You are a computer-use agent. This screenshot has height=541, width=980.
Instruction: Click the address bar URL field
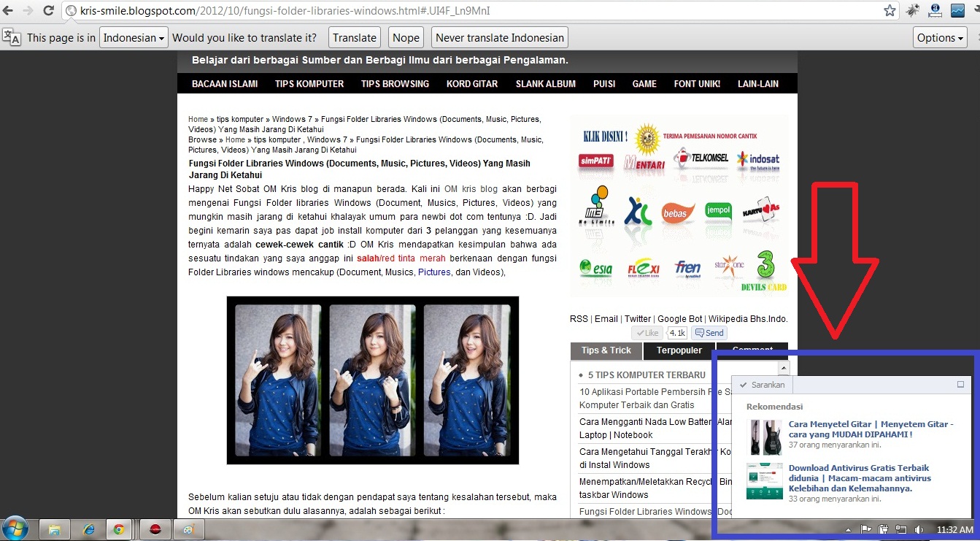[471, 11]
